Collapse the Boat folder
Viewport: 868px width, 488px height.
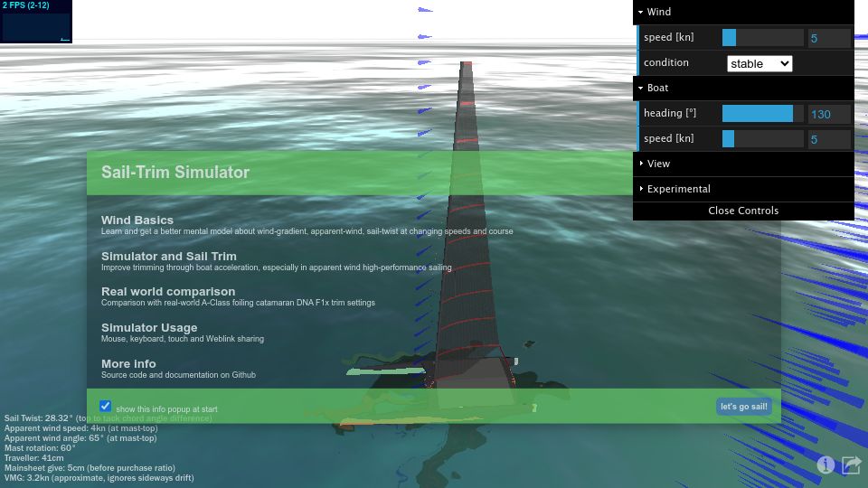click(743, 88)
